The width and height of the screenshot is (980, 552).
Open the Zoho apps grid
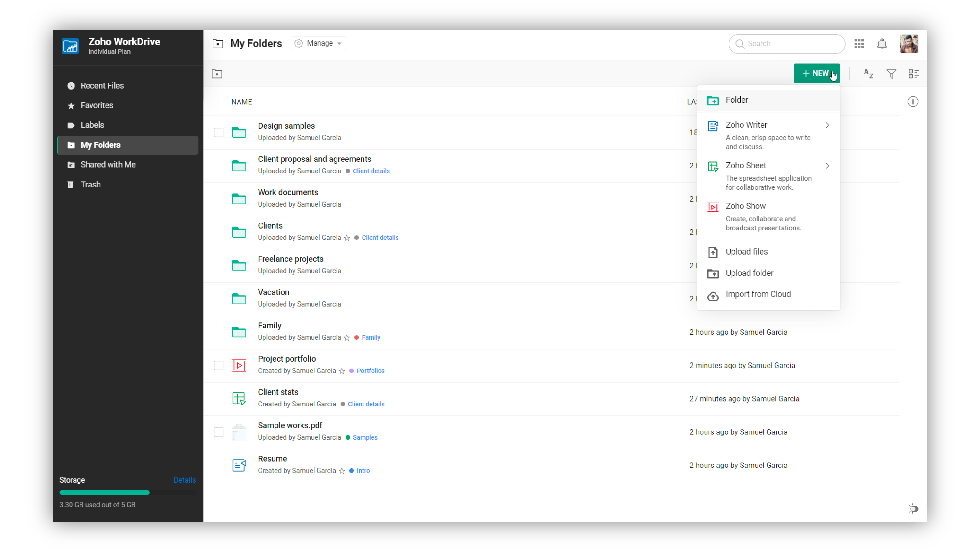(x=859, y=44)
